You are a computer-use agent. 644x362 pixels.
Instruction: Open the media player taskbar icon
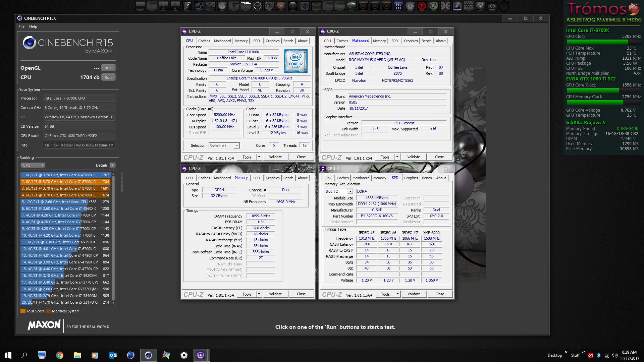coord(95,355)
